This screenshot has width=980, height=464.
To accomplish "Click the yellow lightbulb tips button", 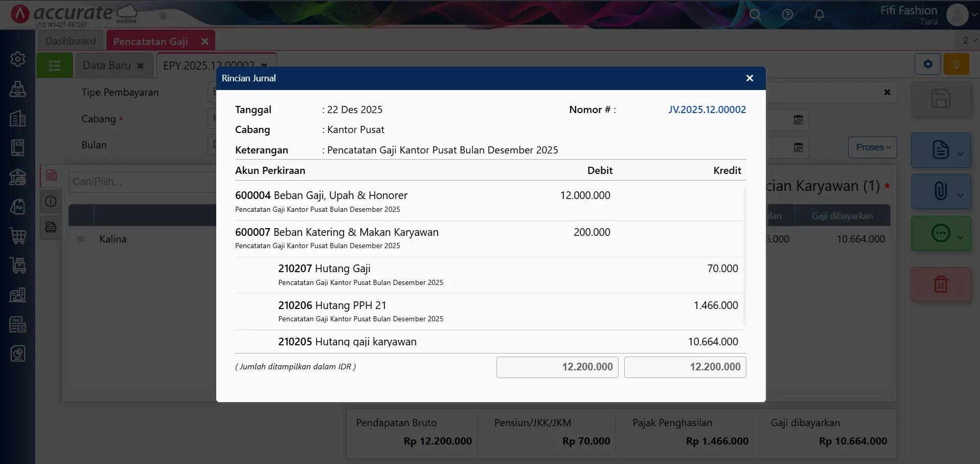I will 956,64.
